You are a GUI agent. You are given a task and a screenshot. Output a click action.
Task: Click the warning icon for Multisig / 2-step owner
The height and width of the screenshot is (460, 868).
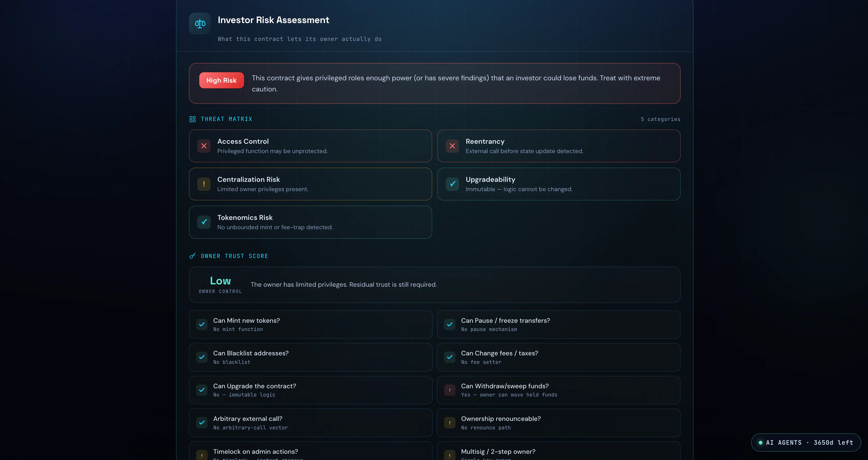pyautogui.click(x=450, y=455)
